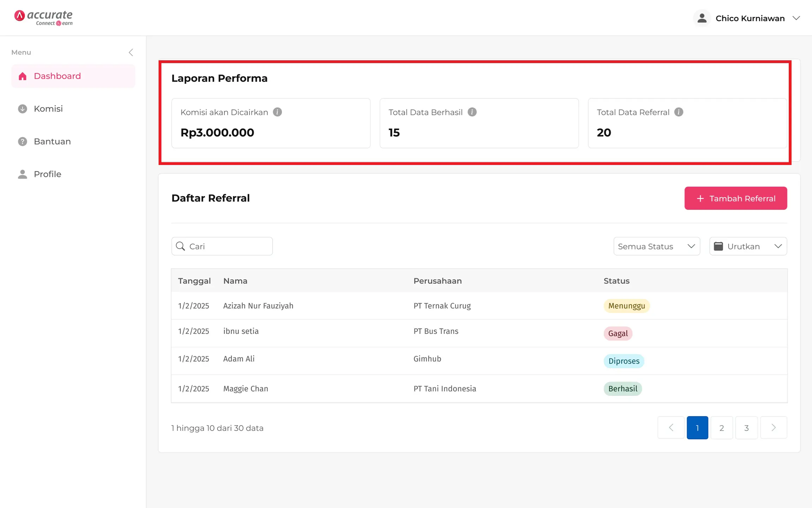Click the Status column header

[x=616, y=281]
